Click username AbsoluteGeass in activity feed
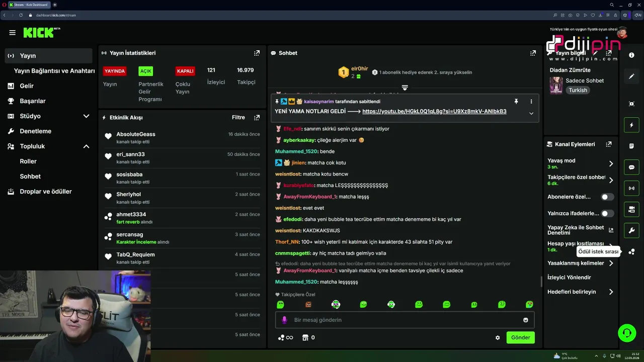 (136, 134)
